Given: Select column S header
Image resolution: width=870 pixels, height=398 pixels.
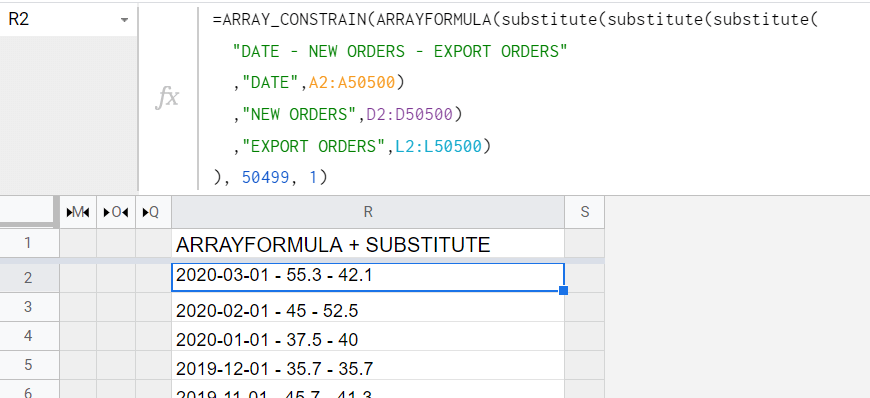Looking at the screenshot, I should [584, 211].
